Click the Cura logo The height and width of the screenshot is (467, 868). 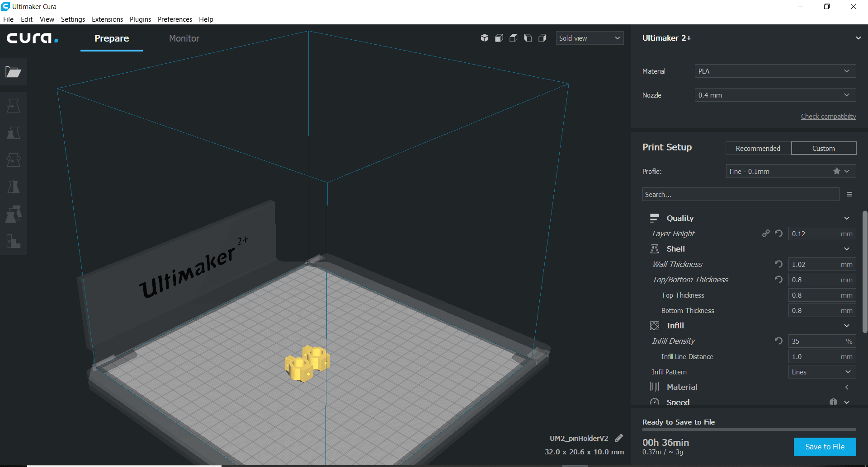(33, 38)
